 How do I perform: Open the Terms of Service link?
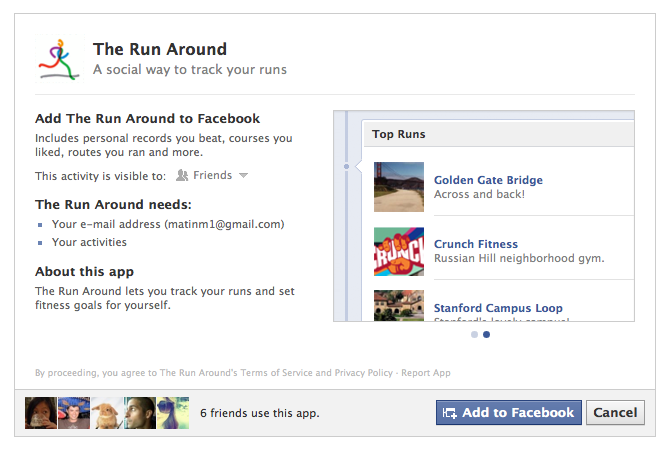click(x=276, y=373)
